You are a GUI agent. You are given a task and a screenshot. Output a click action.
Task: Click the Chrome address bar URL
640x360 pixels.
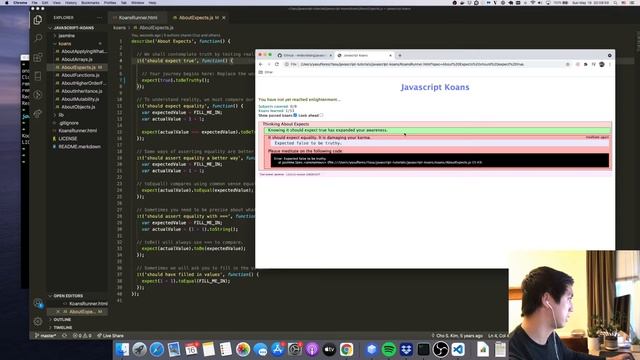(x=412, y=64)
